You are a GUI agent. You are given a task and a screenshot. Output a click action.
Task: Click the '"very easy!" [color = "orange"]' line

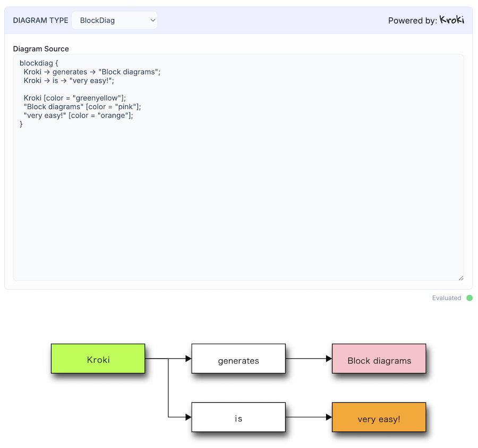(79, 115)
